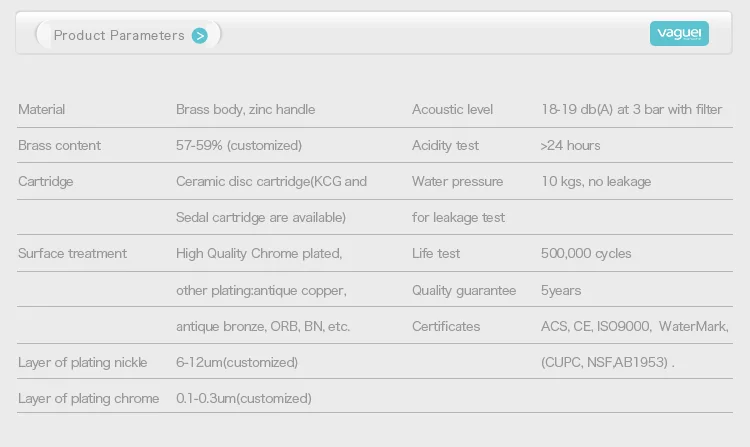The image size is (750, 447).
Task: Select the Material row label
Action: [x=42, y=109]
